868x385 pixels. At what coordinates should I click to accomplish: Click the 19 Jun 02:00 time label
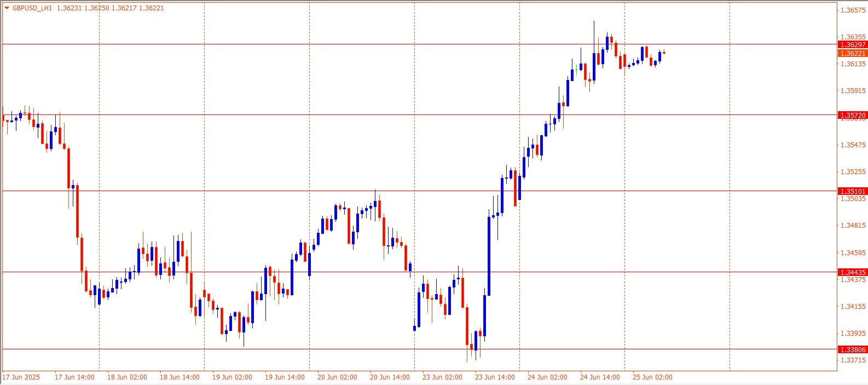232,377
